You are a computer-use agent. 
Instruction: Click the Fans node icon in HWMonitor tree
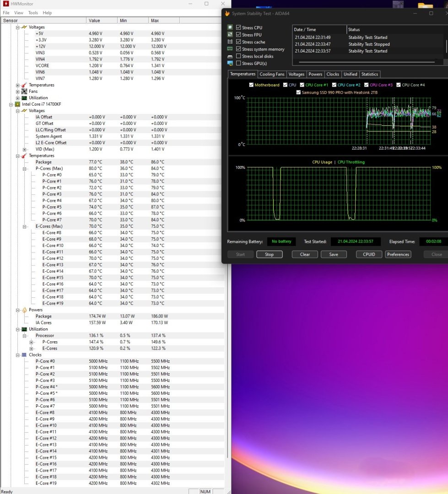24,91
